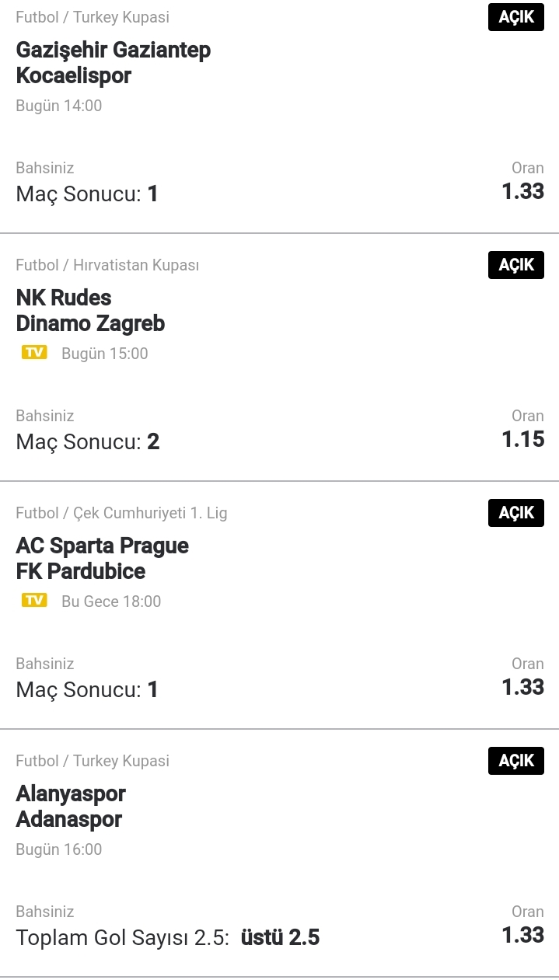Viewport: 559px width, 980px height.
Task: Click Bugün 16:00 time under Adanaspor
Action: coord(59,849)
